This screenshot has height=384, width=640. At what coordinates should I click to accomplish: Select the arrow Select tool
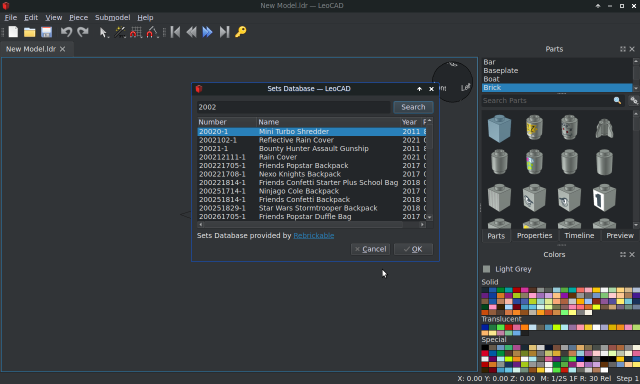(x=103, y=32)
